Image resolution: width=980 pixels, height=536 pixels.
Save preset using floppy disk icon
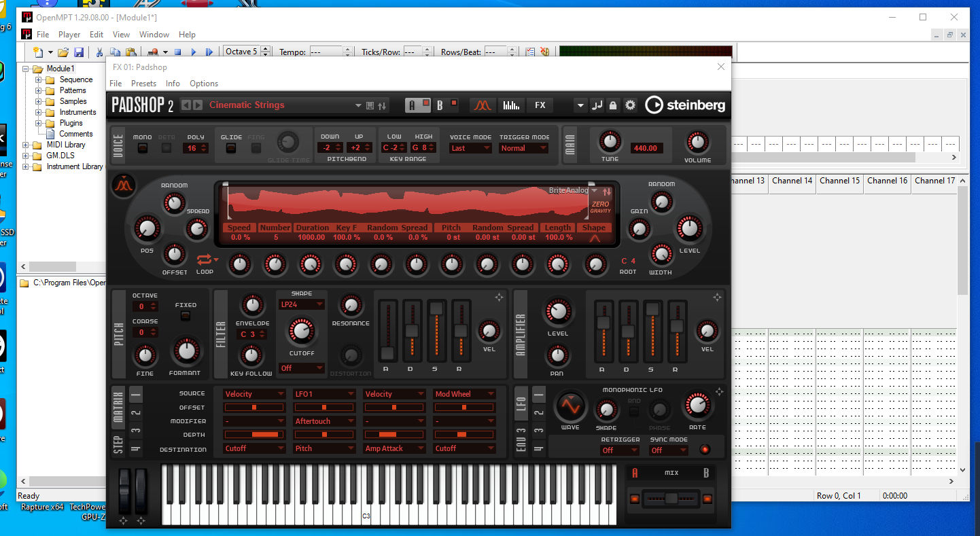[370, 105]
